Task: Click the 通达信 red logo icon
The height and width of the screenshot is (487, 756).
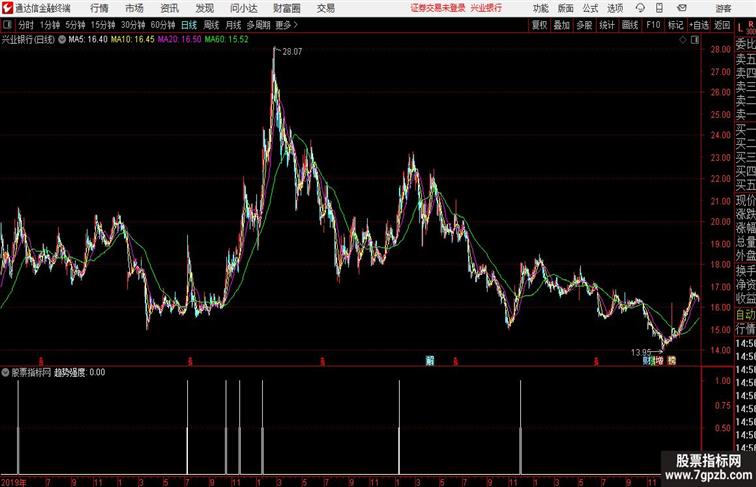Action: [8, 8]
